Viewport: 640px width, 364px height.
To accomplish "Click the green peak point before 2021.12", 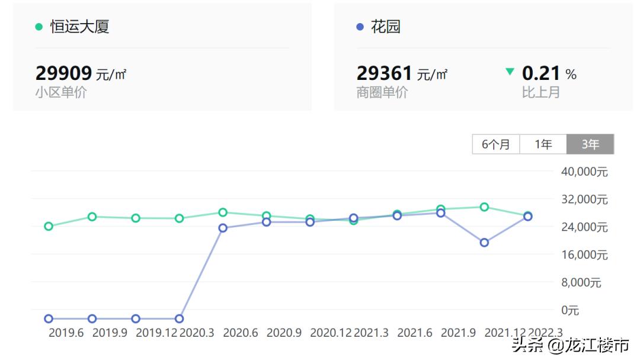I will [x=484, y=207].
